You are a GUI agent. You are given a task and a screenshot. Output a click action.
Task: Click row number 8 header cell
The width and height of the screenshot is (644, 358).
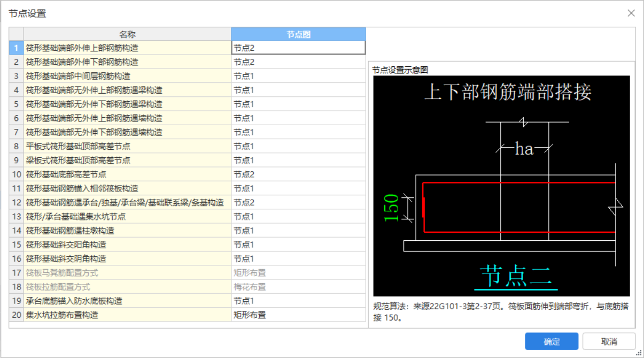17,146
